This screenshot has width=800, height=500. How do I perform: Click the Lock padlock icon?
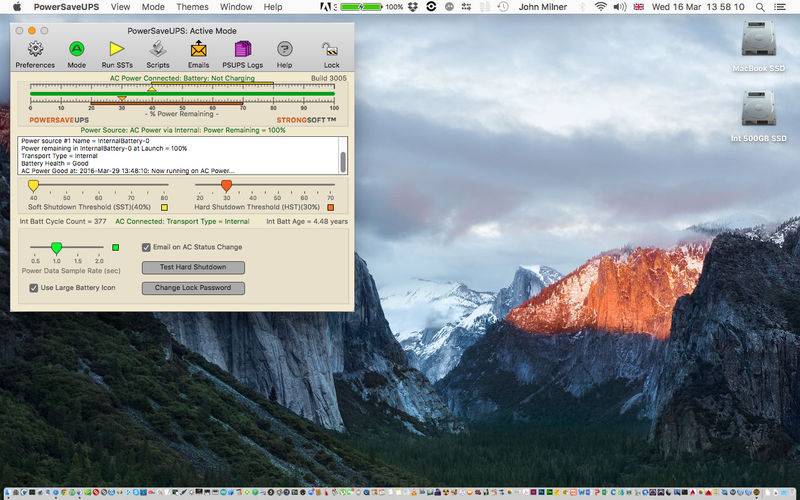pos(331,49)
